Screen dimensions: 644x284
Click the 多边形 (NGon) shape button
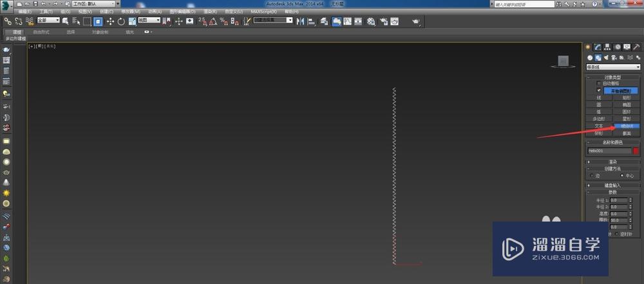[x=599, y=118]
